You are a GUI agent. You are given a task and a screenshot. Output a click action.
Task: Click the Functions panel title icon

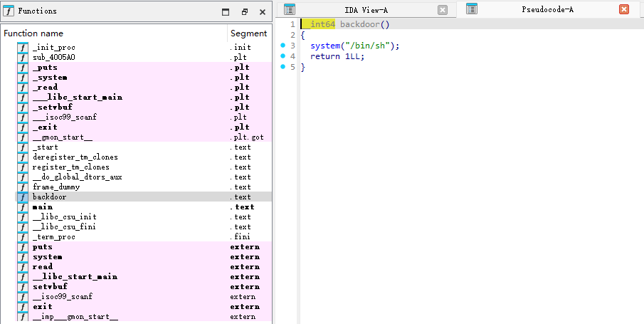point(9,11)
